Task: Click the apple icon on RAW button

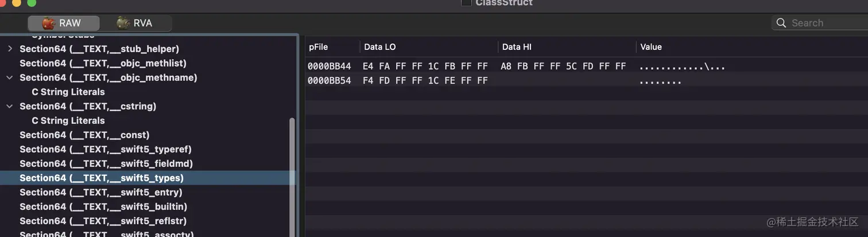Action: (x=49, y=23)
